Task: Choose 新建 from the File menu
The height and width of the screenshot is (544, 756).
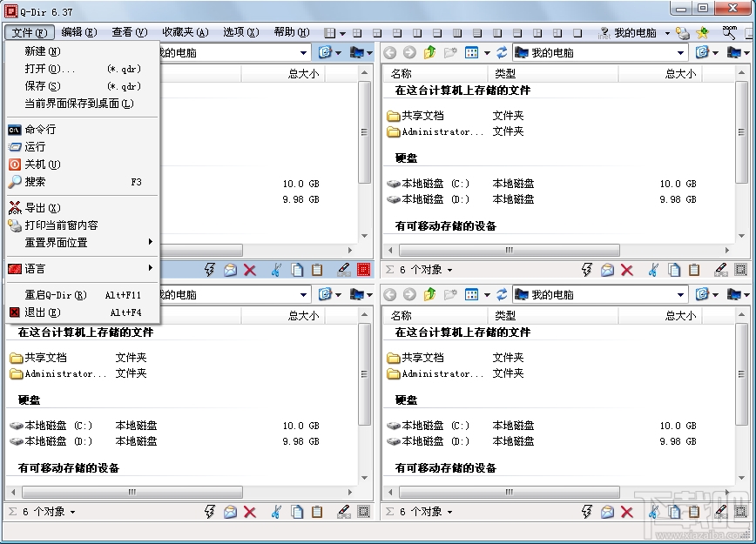Action: pos(83,51)
